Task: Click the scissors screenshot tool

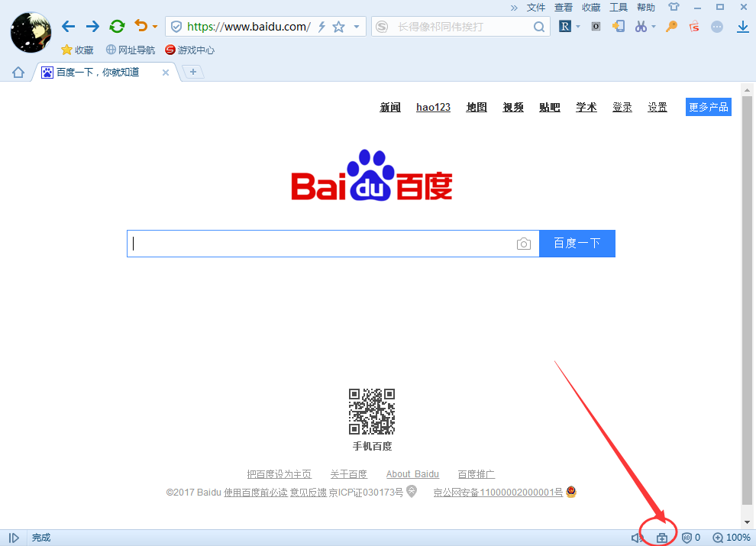Action: click(x=641, y=26)
